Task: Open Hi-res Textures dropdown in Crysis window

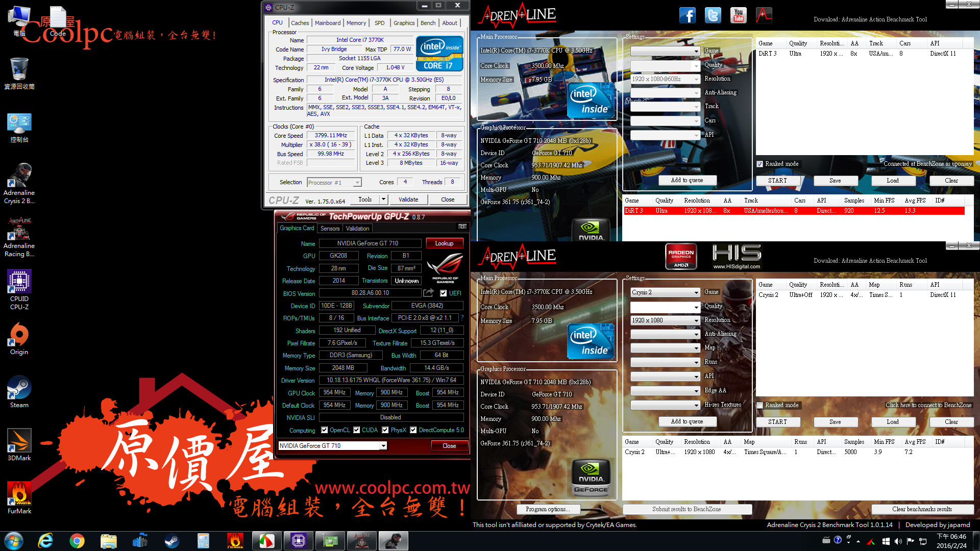Action: pyautogui.click(x=665, y=405)
